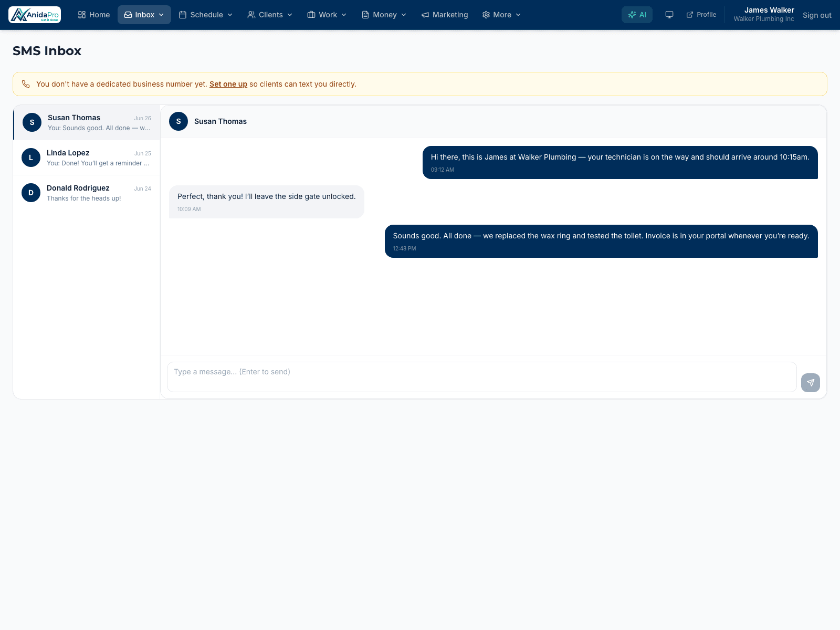The image size is (840, 630).
Task: Click the D avatar for Donald Rodriguez
Action: 31,193
